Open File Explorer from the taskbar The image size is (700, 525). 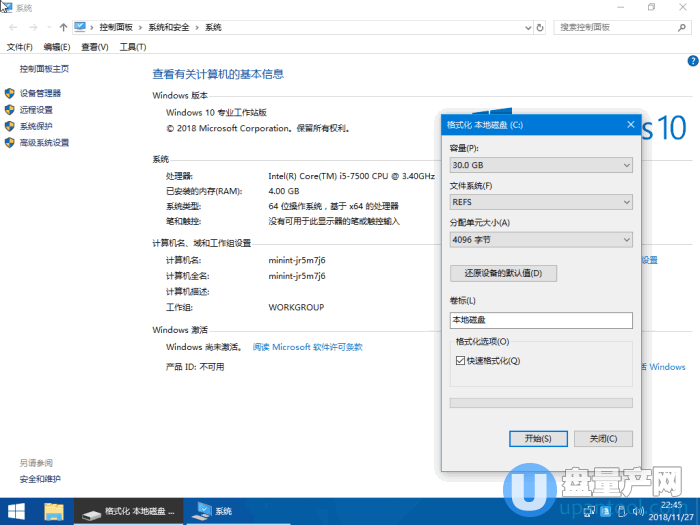54,511
